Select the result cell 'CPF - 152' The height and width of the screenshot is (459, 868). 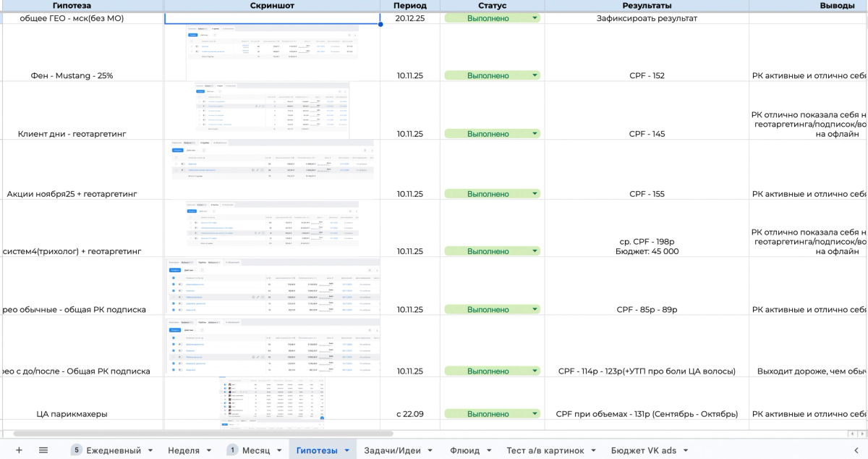[647, 53]
